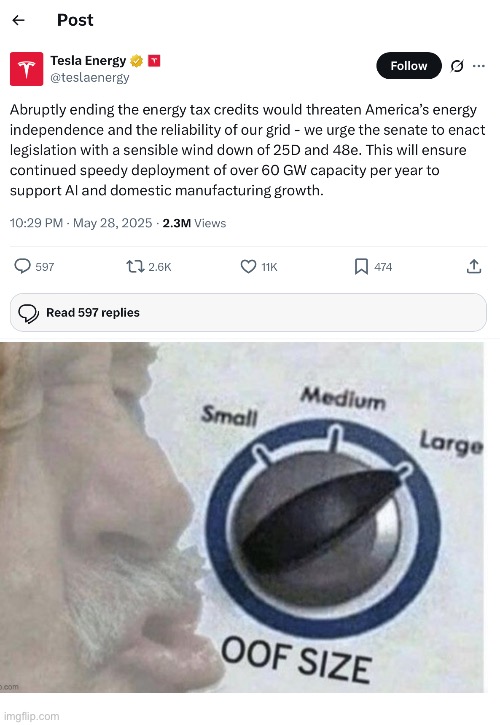Click the reply speech bubble icon

pos(22,266)
